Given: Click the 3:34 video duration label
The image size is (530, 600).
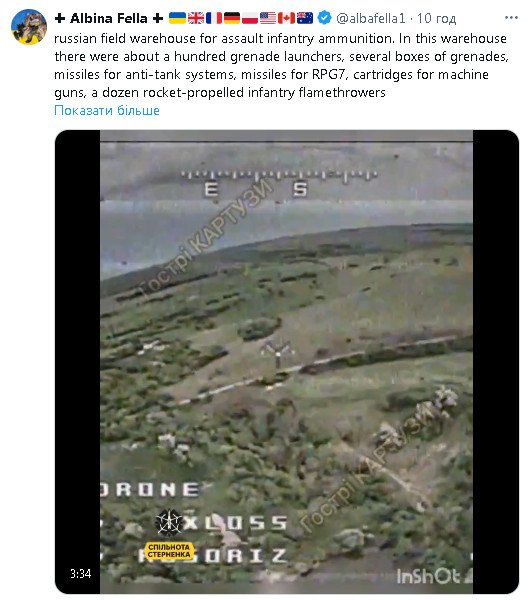Looking at the screenshot, I should pos(80,573).
